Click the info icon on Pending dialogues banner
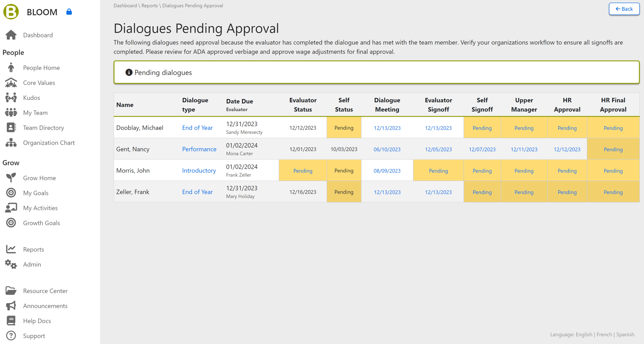 coord(129,72)
